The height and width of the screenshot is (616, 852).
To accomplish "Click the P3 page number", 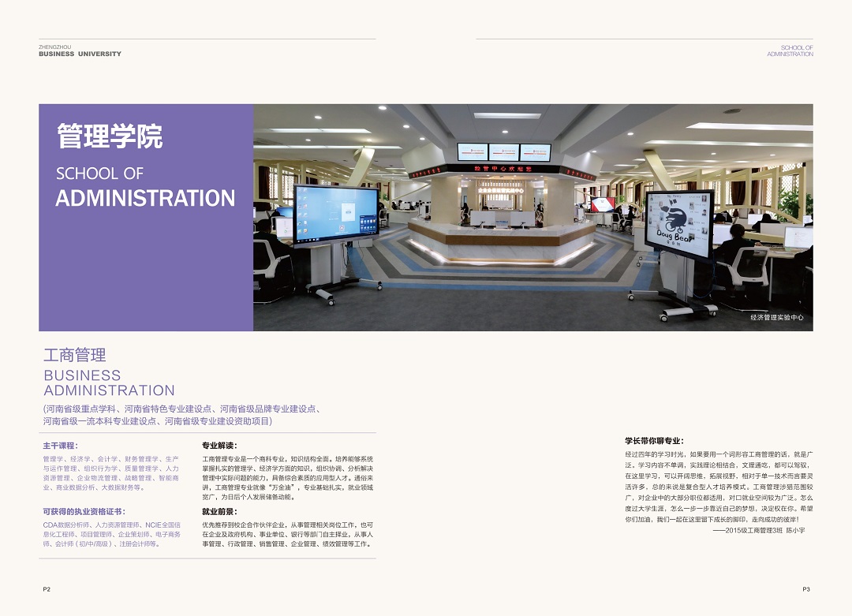I will pos(806,589).
